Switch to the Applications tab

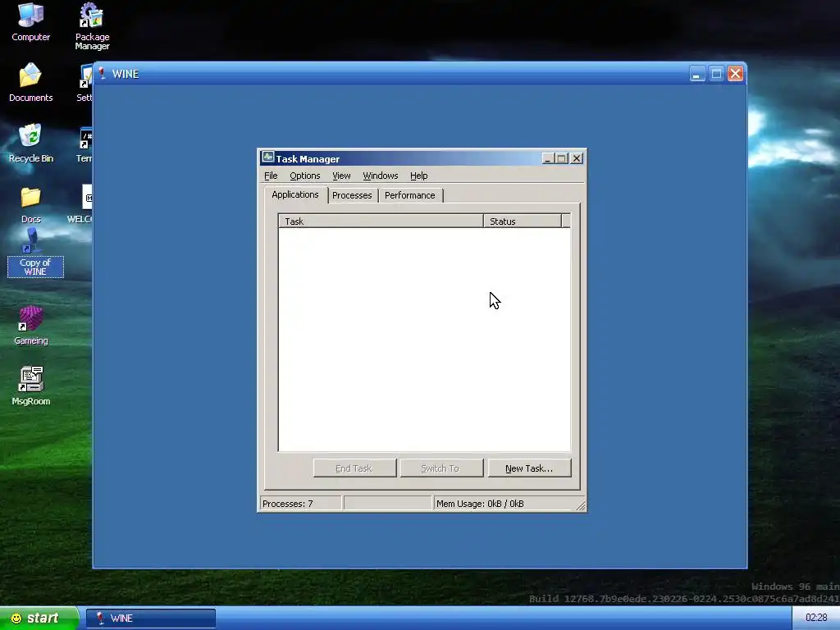295,194
